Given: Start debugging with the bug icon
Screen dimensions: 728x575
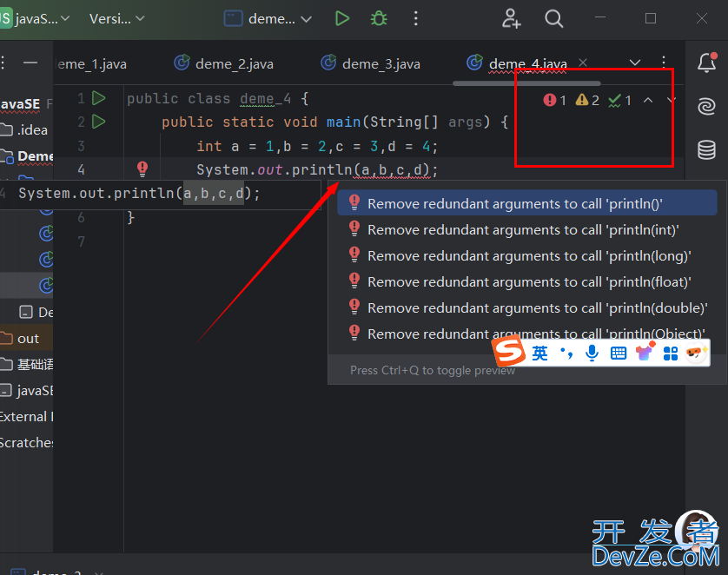Looking at the screenshot, I should pos(379,18).
